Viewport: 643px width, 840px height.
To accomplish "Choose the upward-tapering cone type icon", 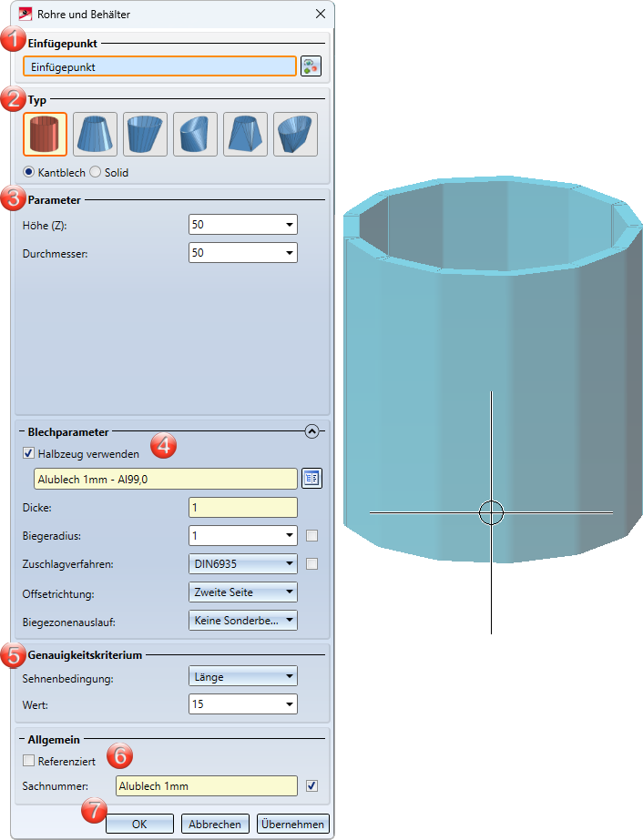I will click(x=95, y=134).
